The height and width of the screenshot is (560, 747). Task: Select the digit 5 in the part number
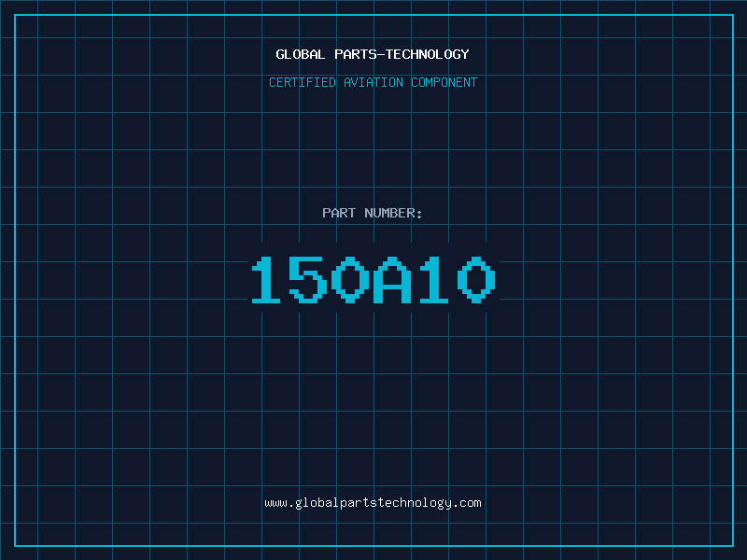click(x=308, y=280)
